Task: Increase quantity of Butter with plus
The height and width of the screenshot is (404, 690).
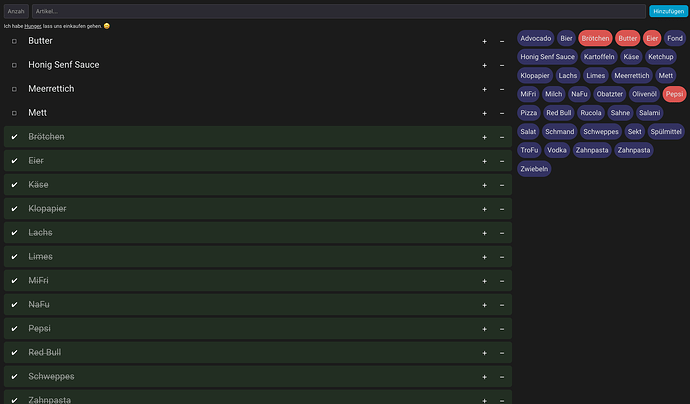Action: coord(484,41)
